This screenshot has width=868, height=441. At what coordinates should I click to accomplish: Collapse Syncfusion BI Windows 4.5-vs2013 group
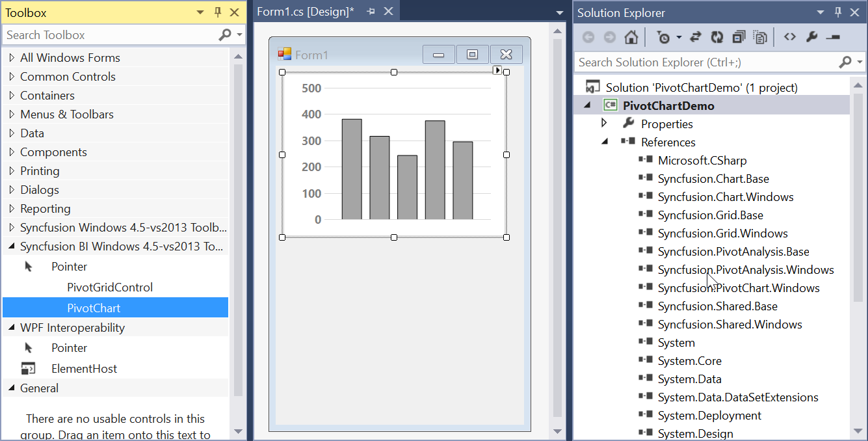click(x=12, y=247)
